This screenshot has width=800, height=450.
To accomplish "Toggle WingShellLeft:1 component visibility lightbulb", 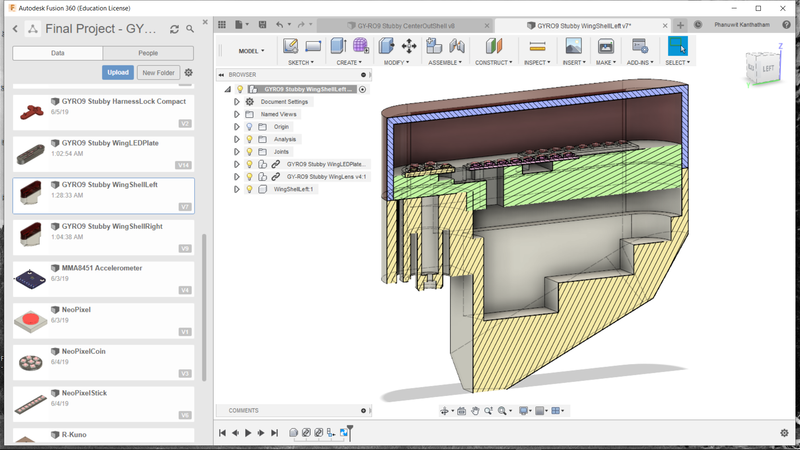I will (x=249, y=189).
